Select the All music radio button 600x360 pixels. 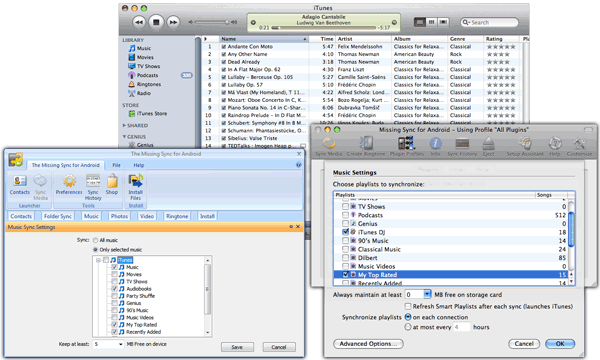pos(96,240)
